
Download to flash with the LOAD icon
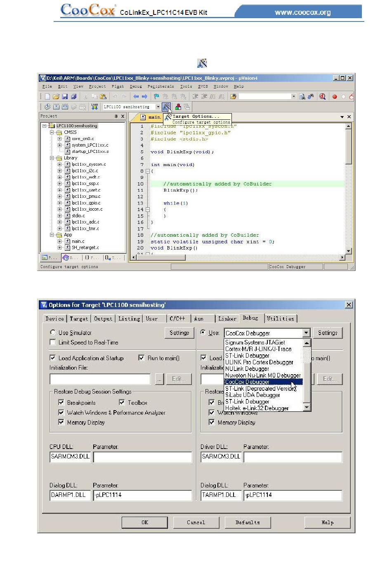click(94, 107)
